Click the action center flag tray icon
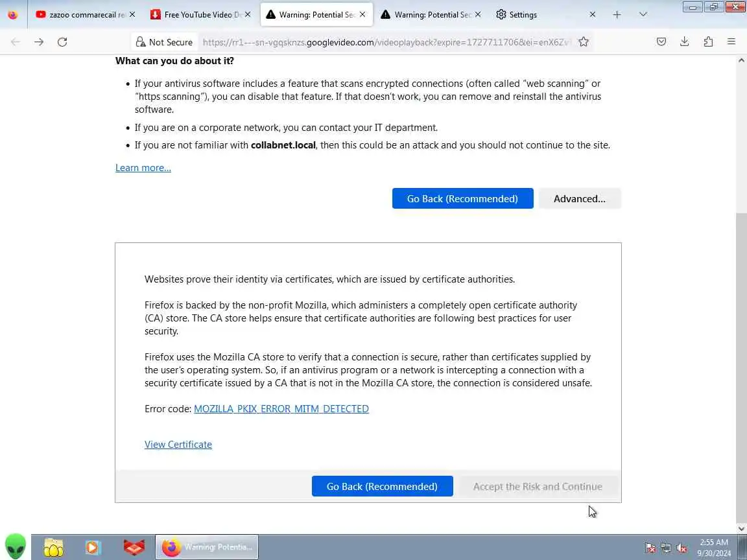Image resolution: width=747 pixels, height=560 pixels. pos(650,548)
